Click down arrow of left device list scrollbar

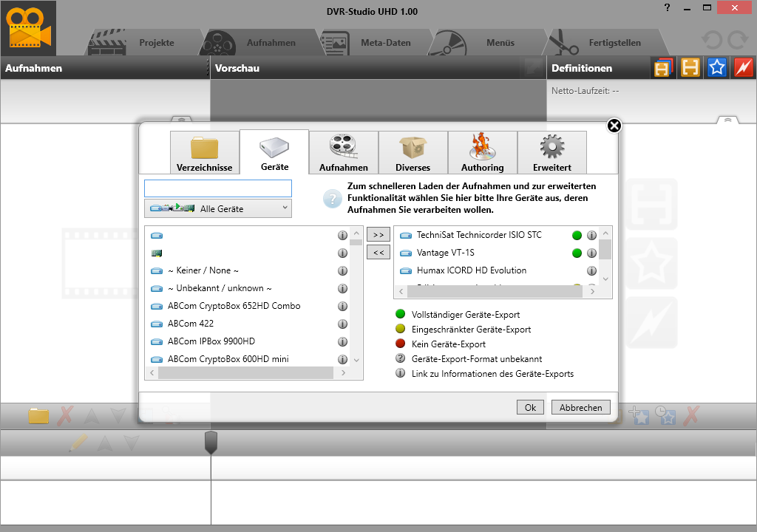point(356,360)
